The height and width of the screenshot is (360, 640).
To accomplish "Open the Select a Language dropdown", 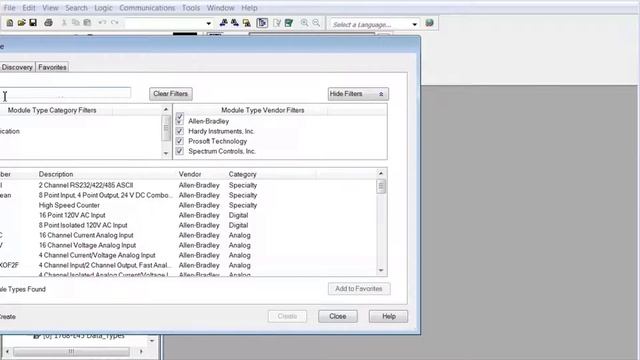I will 415,24.
